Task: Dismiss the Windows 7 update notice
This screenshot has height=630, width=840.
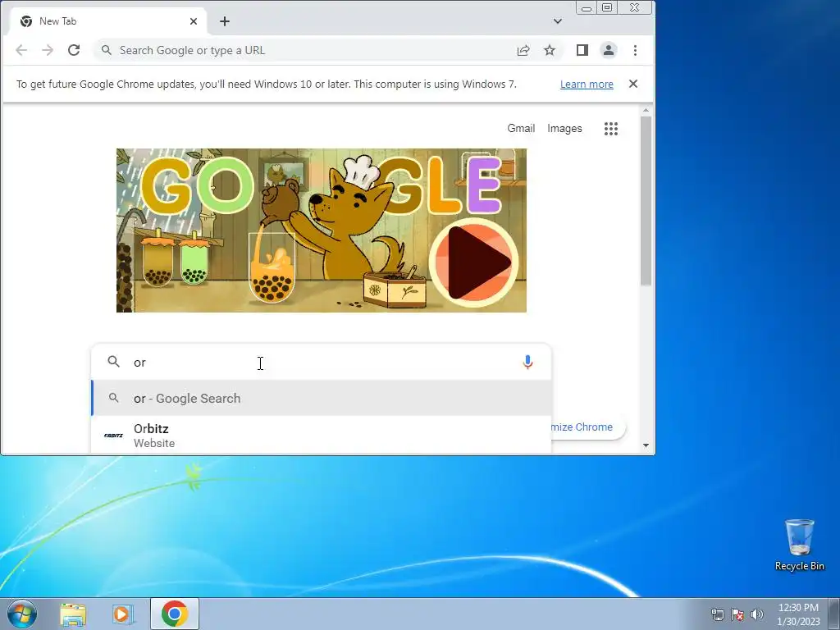Action: [x=633, y=84]
